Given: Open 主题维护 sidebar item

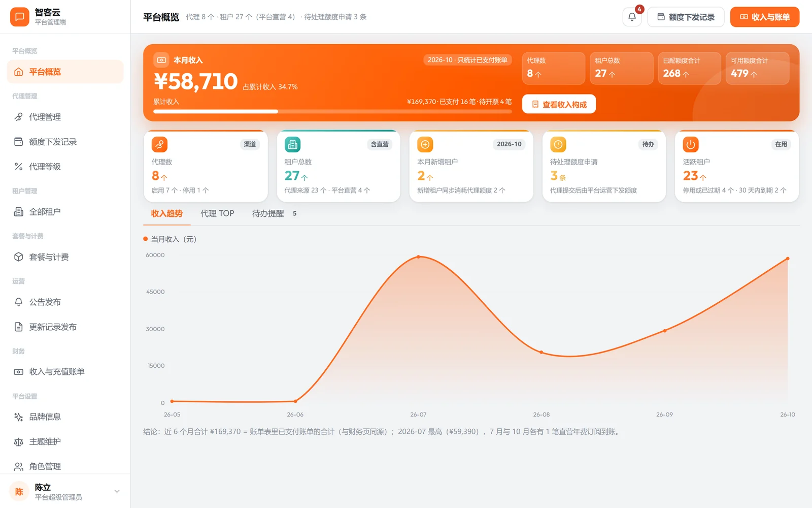Looking at the screenshot, I should 65,442.
